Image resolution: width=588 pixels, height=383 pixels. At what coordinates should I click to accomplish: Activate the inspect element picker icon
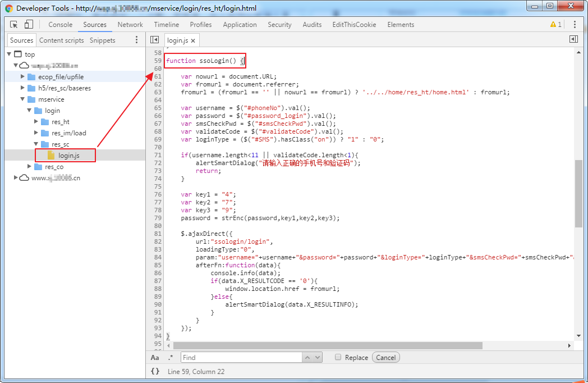14,24
